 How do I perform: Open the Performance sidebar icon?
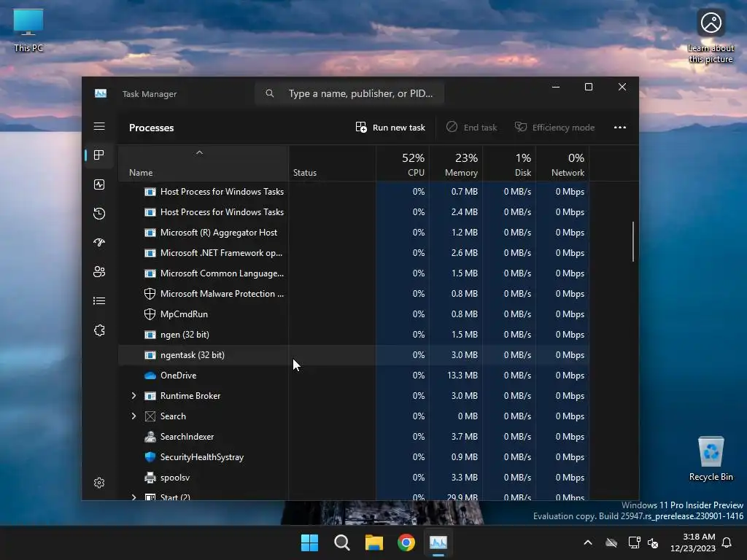click(99, 184)
